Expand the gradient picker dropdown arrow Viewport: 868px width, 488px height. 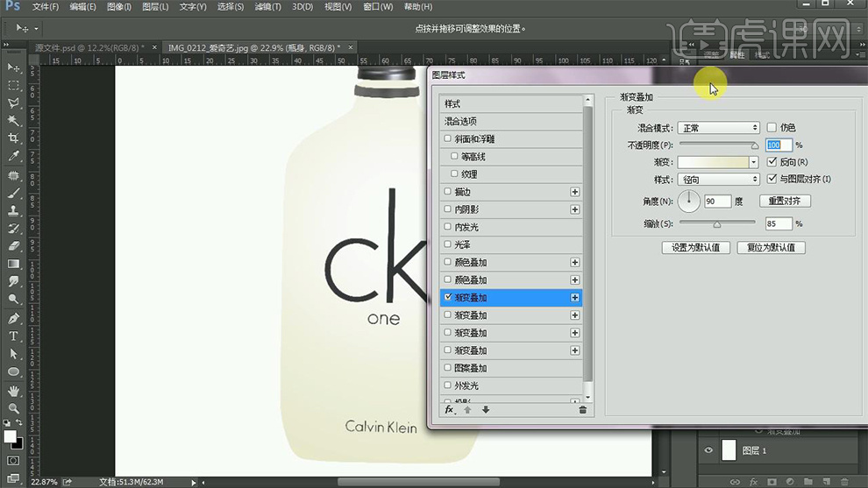click(754, 162)
